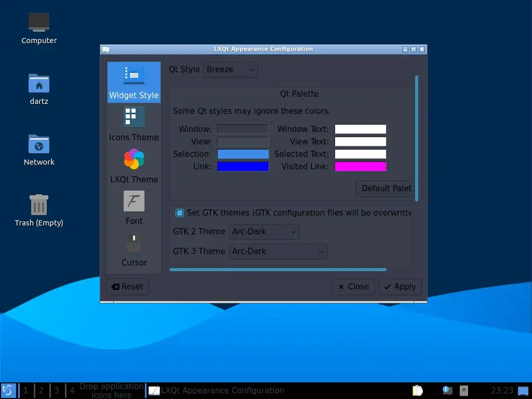
Task: Open the dartz home folder icon
Action: [x=39, y=89]
